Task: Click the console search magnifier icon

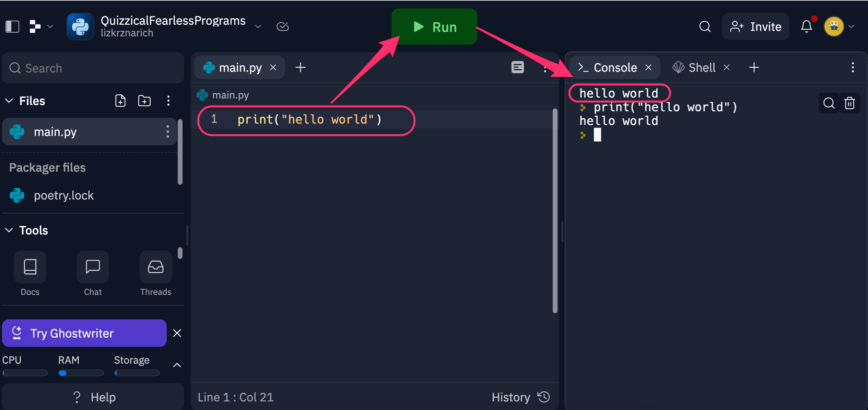Action: coord(829,103)
